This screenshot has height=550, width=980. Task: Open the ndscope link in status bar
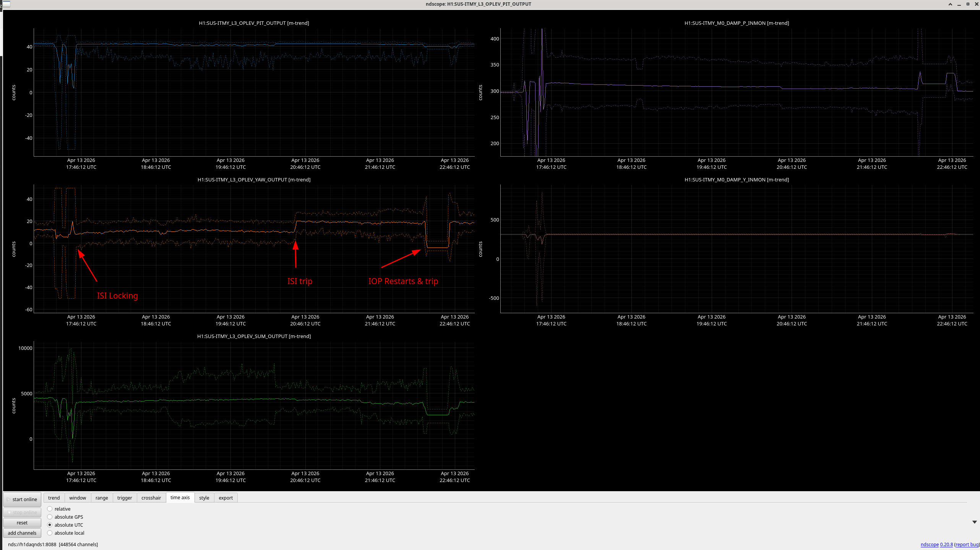pyautogui.click(x=930, y=544)
